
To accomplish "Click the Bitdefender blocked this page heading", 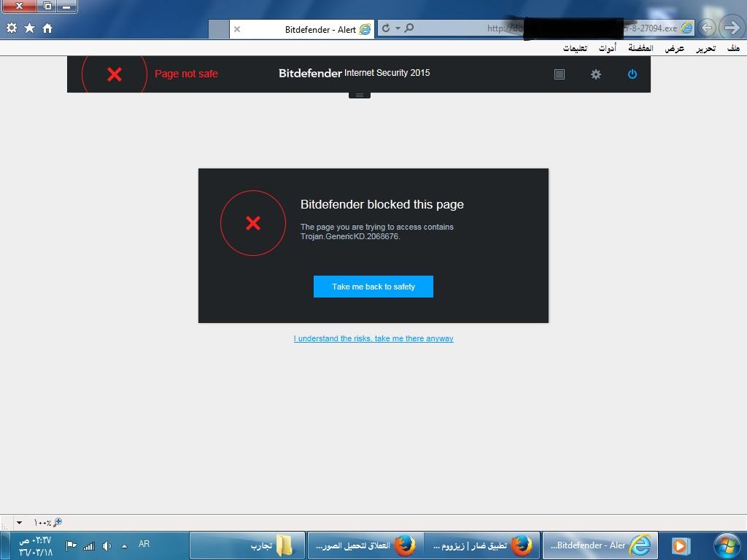I will [382, 204].
